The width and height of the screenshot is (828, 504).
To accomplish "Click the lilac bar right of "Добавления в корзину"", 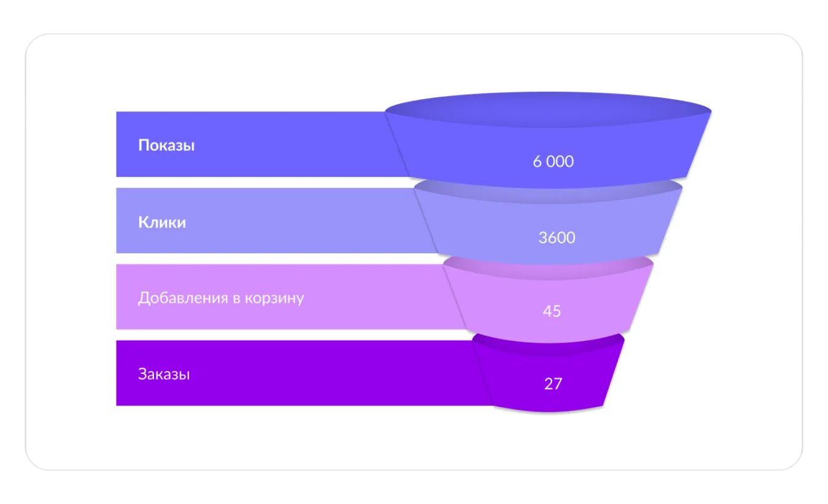I will click(x=382, y=298).
